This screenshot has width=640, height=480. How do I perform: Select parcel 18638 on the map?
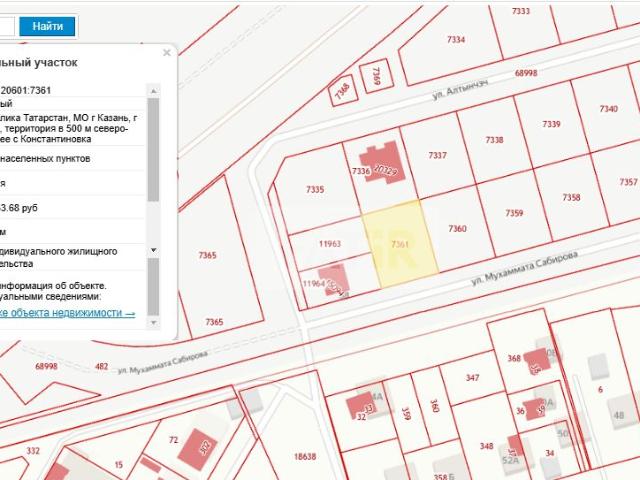(305, 456)
